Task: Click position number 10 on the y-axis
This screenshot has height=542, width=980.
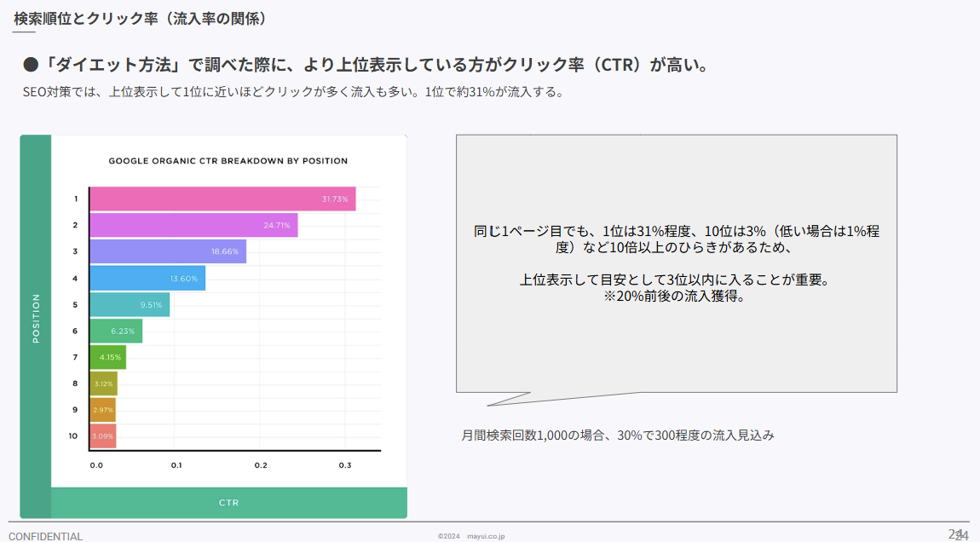Action: [73, 436]
